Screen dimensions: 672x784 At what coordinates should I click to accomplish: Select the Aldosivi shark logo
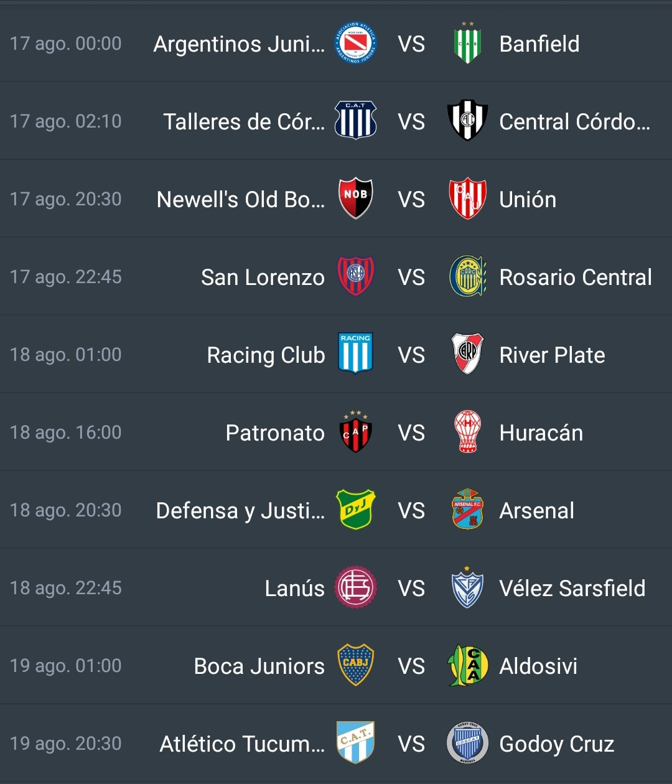[467, 665]
